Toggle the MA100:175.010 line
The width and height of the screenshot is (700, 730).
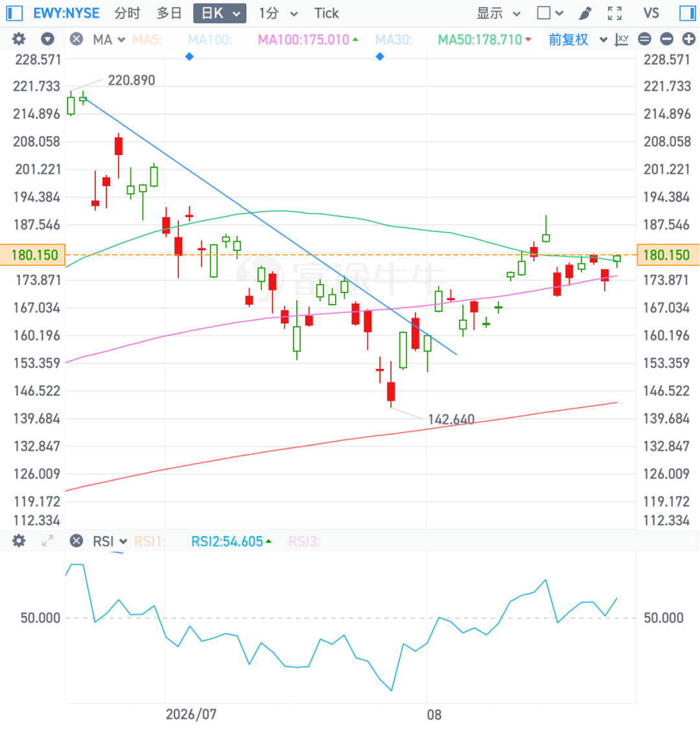click(308, 40)
